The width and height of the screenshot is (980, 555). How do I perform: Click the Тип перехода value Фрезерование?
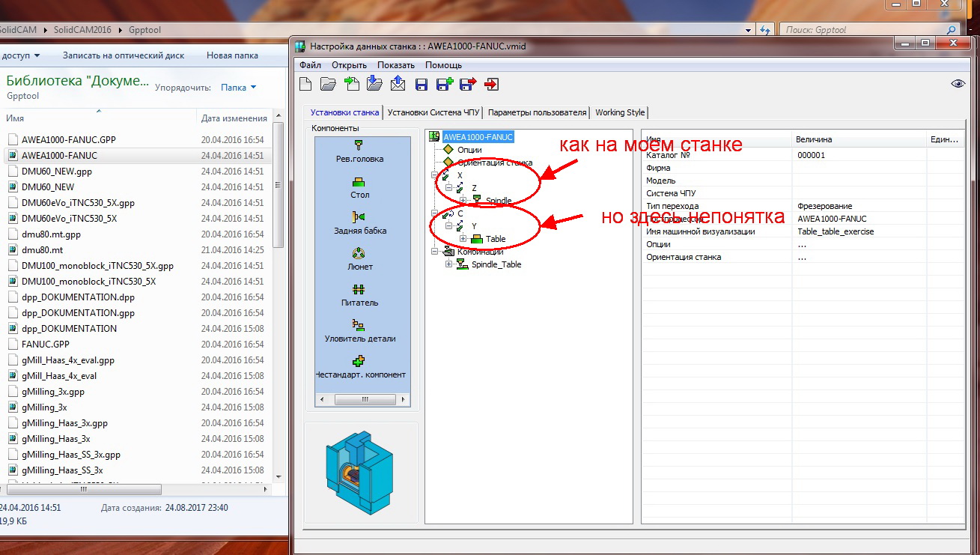point(825,206)
